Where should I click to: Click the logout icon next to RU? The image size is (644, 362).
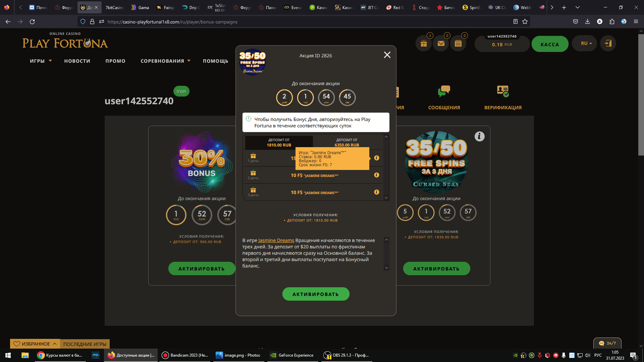point(608,43)
